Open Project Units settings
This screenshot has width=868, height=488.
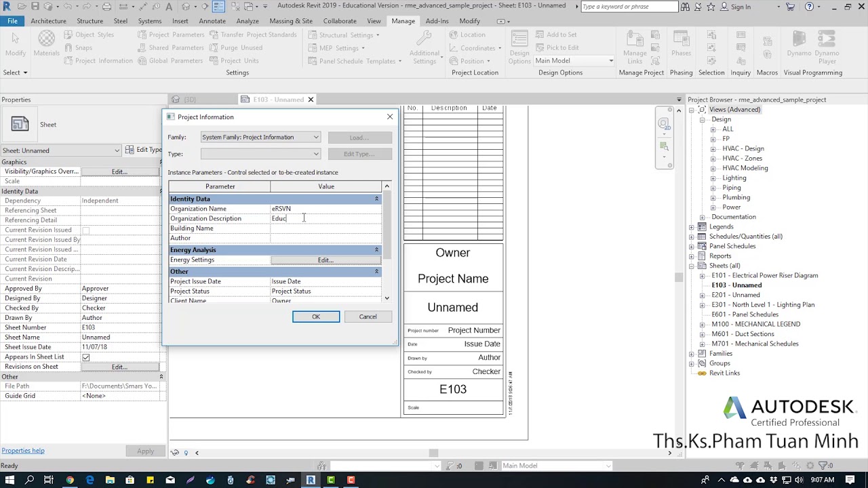234,60
